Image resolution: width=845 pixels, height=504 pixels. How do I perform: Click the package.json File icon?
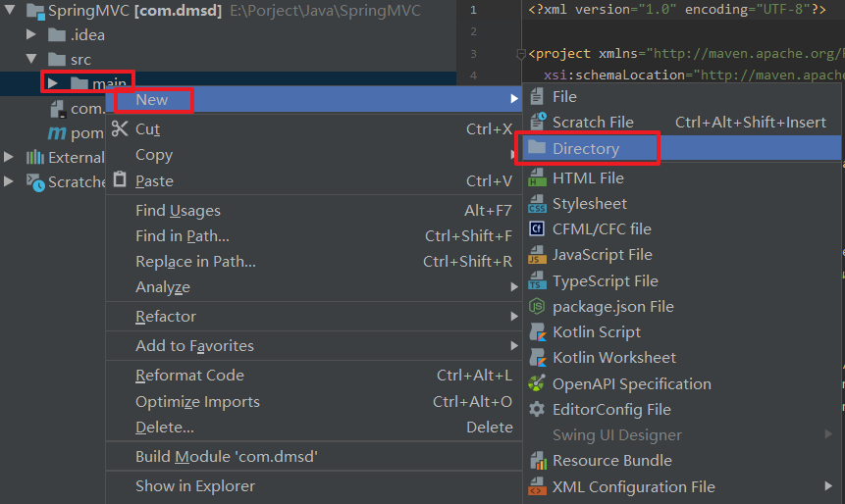coord(537,306)
